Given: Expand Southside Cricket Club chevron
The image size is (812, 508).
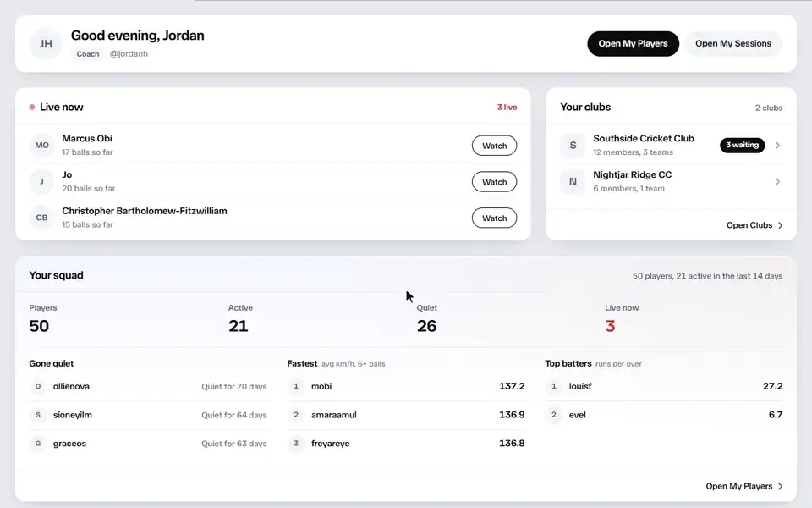Looking at the screenshot, I should click(x=777, y=145).
